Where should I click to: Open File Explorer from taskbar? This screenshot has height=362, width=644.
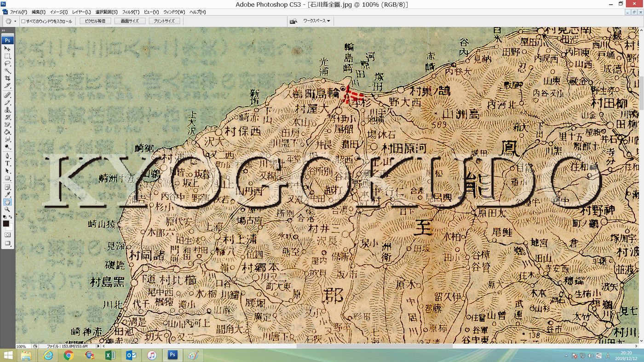[x=26, y=355]
